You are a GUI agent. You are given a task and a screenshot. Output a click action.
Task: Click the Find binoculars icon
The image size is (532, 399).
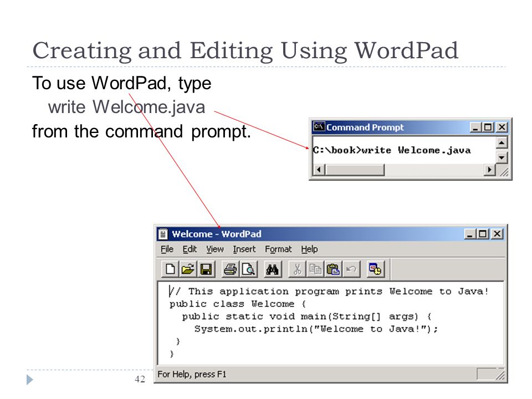273,269
